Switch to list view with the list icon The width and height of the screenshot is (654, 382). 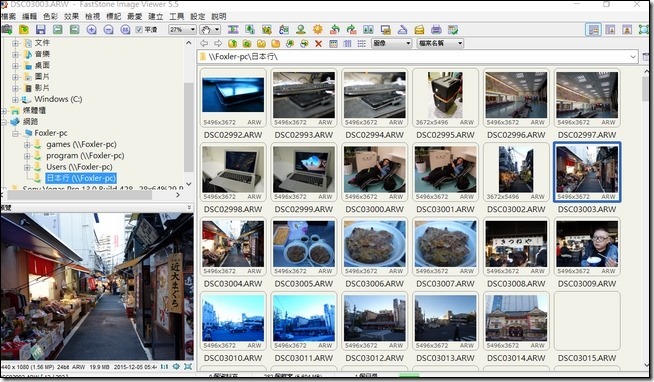pos(362,43)
